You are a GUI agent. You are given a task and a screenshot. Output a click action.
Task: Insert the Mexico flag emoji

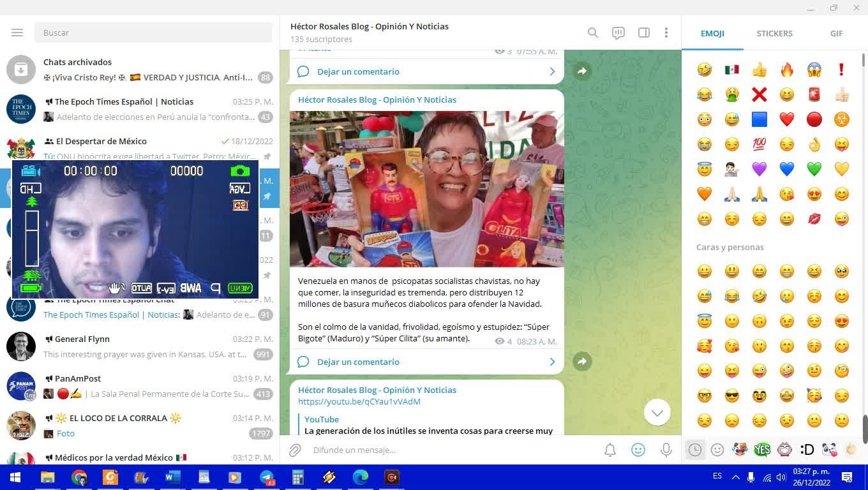[x=732, y=70]
